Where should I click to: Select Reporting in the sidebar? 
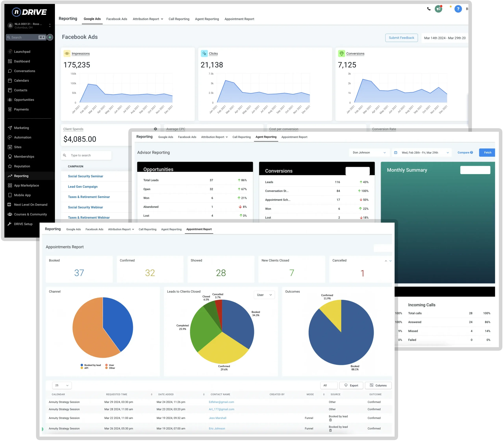[x=21, y=176]
